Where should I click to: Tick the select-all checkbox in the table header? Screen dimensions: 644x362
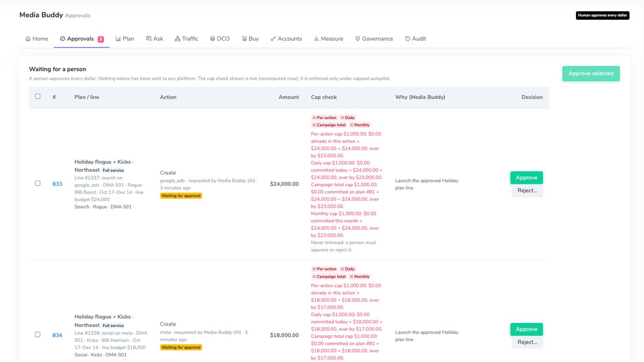click(38, 96)
